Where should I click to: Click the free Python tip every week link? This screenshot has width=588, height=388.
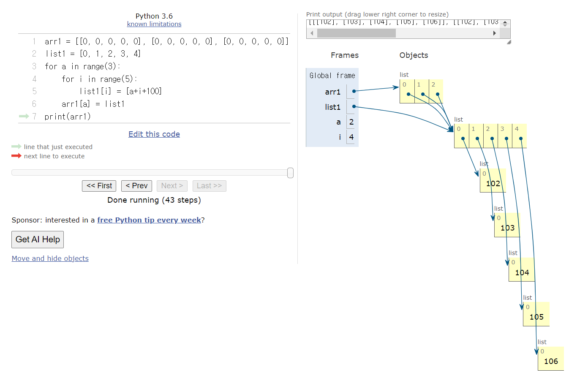click(x=149, y=220)
